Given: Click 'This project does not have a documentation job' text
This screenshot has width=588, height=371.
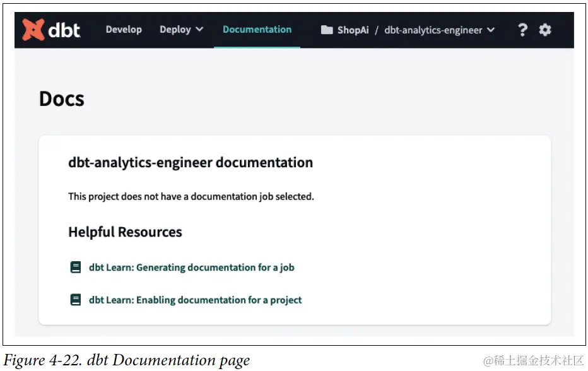Looking at the screenshot, I should coord(191,197).
